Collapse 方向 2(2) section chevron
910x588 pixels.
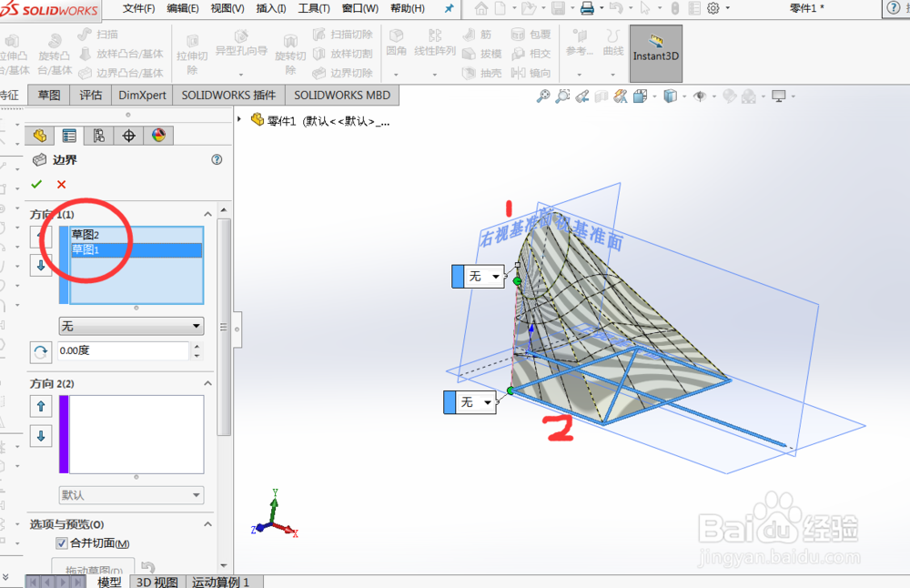click(x=207, y=384)
